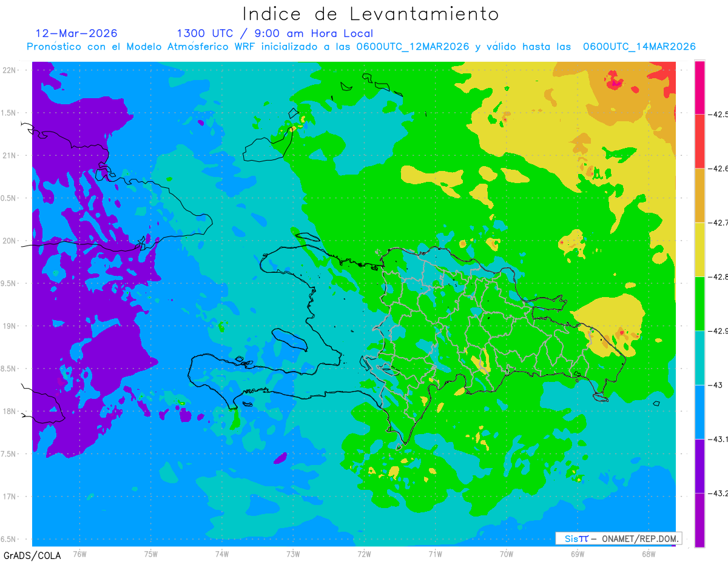Click the "70W" longitude label
This screenshot has width=728, height=562.
pos(506,554)
